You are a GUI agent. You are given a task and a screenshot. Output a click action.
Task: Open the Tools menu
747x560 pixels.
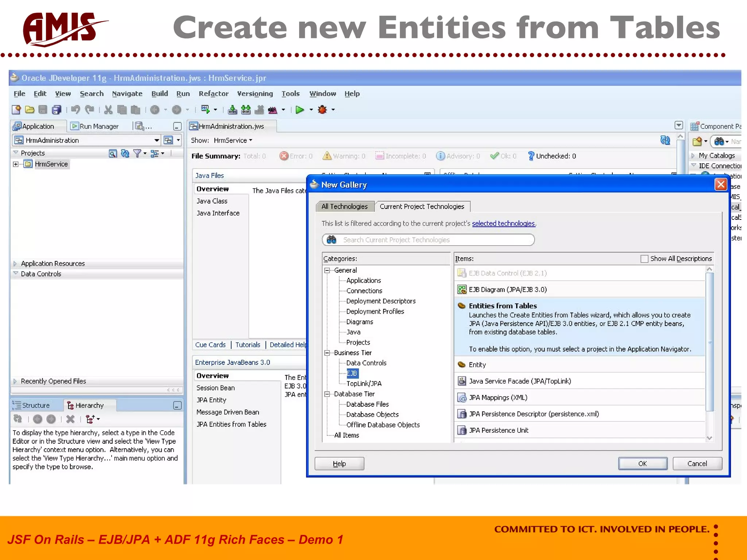click(290, 94)
